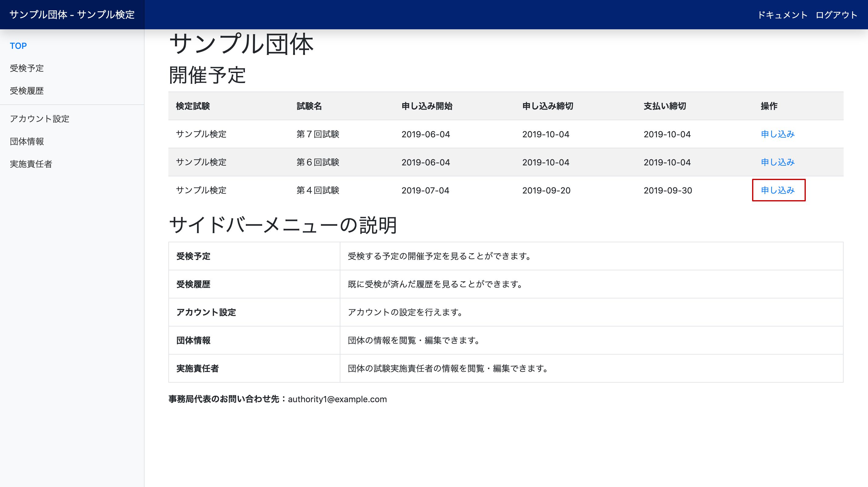This screenshot has height=487, width=868.
Task: Click the 検定試験 column header
Action: [193, 106]
